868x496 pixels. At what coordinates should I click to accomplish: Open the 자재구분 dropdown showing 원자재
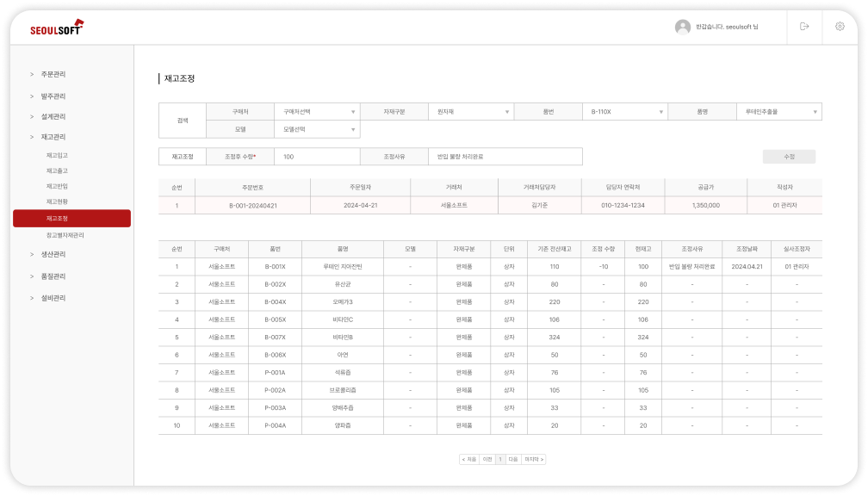[x=471, y=112]
